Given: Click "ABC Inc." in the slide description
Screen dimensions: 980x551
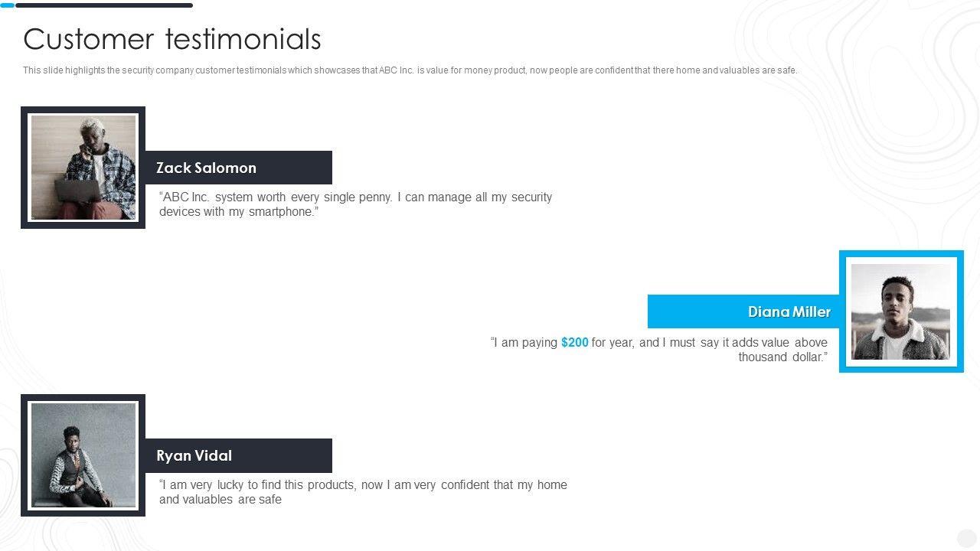Looking at the screenshot, I should (396, 70).
